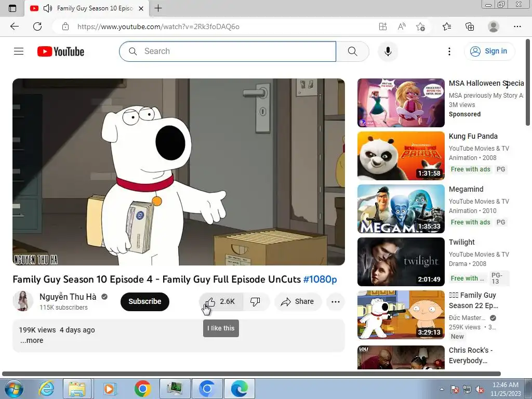
Task: Click the search magnifier button
Action: coord(353,51)
